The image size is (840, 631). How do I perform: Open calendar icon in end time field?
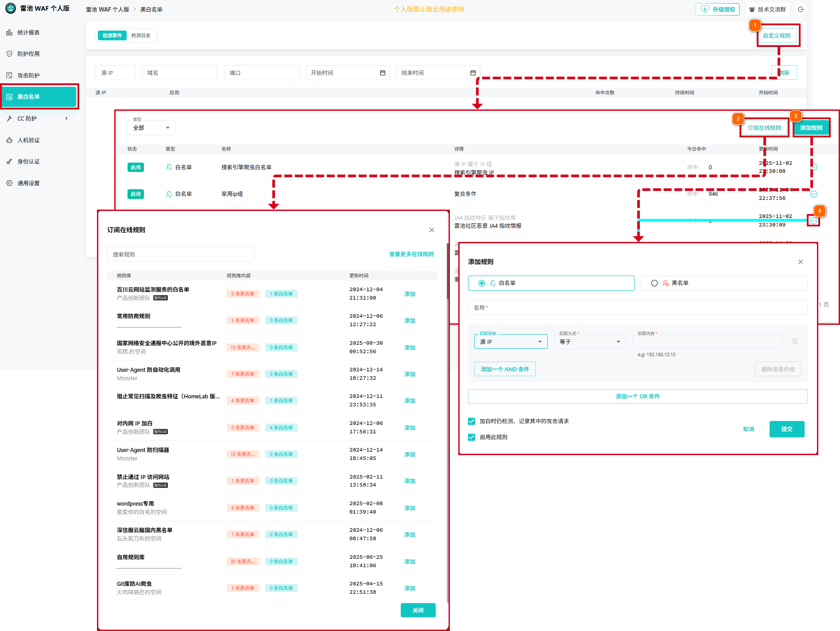click(x=473, y=73)
